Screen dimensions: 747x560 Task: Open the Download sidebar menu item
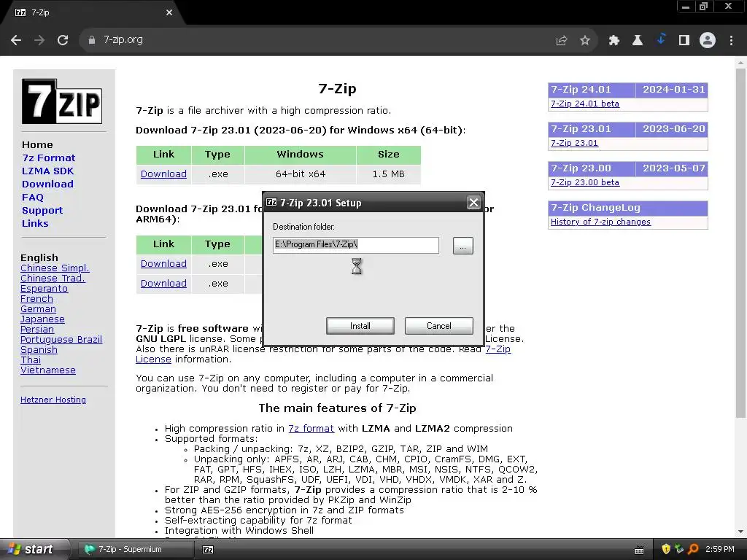pyautogui.click(x=47, y=184)
